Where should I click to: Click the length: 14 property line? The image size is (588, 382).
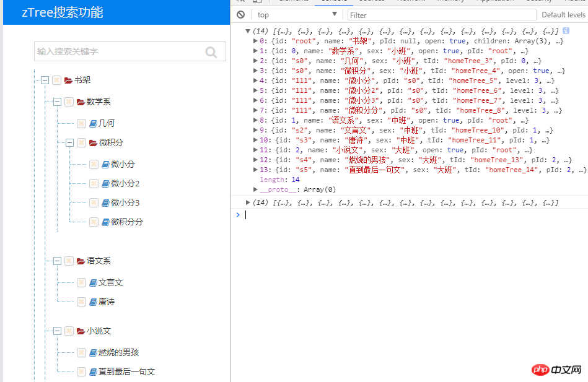[x=280, y=180]
